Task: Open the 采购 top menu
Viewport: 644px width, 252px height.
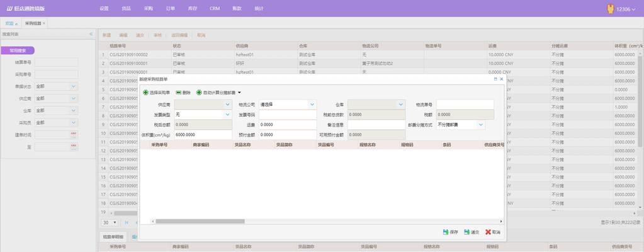Action: tap(148, 9)
